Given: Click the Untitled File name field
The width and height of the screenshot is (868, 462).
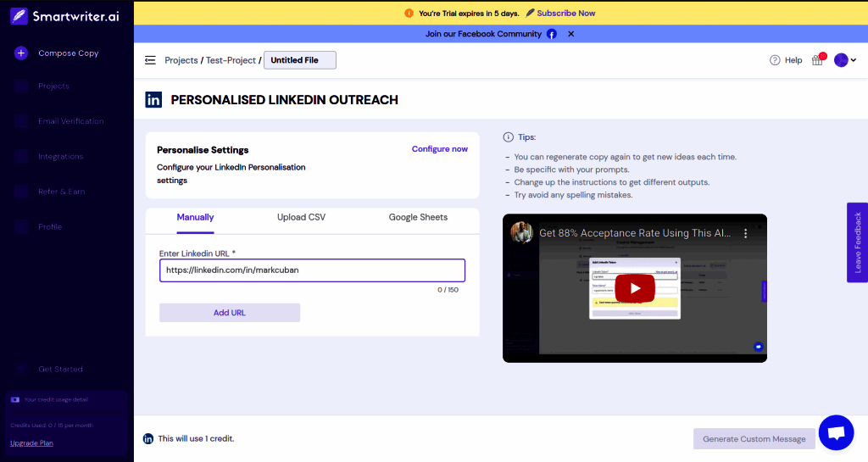Looking at the screenshot, I should (300, 60).
